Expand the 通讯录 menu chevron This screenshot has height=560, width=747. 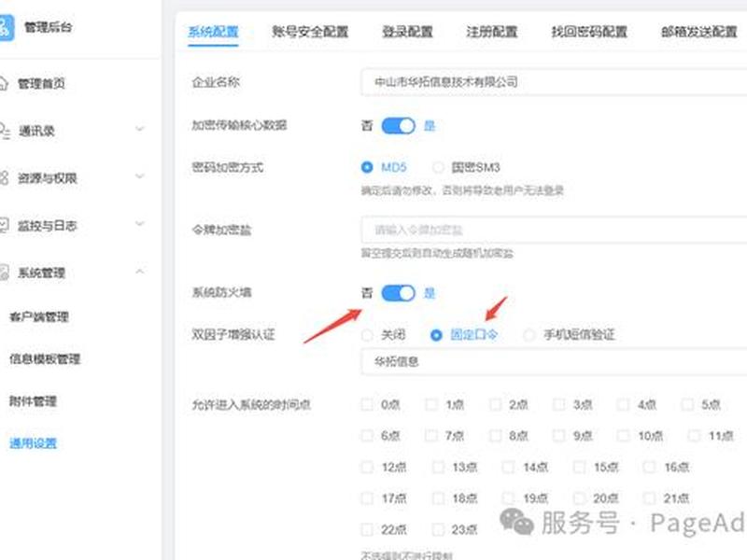click(x=139, y=129)
